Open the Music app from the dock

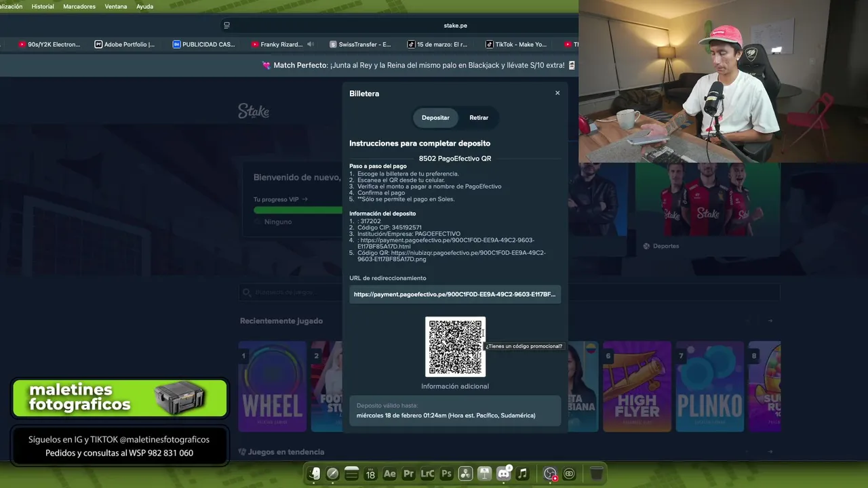pos(522,474)
